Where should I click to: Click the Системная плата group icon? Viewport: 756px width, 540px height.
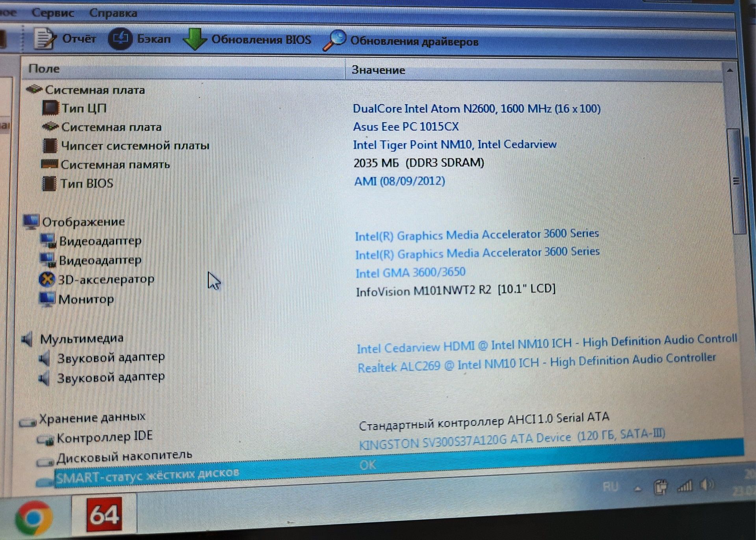point(34,89)
